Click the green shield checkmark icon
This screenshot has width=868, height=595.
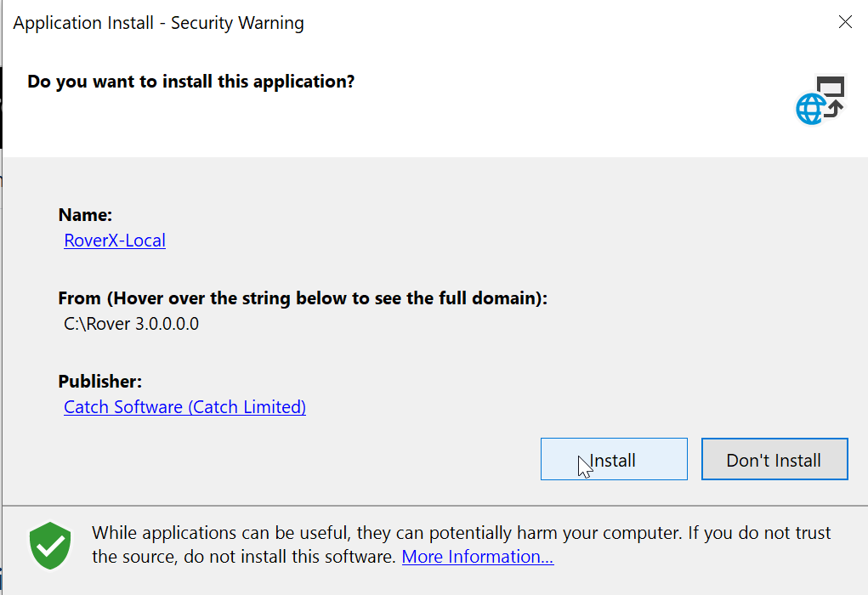point(51,546)
